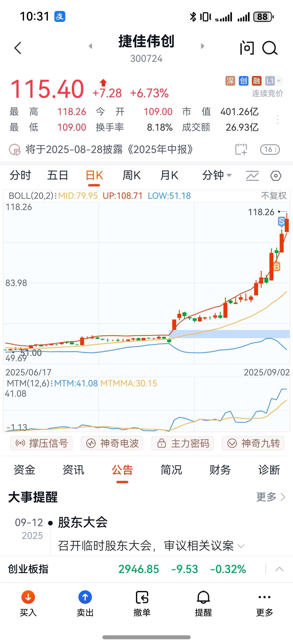
Task: Open the 诊断 tab
Action: click(269, 470)
